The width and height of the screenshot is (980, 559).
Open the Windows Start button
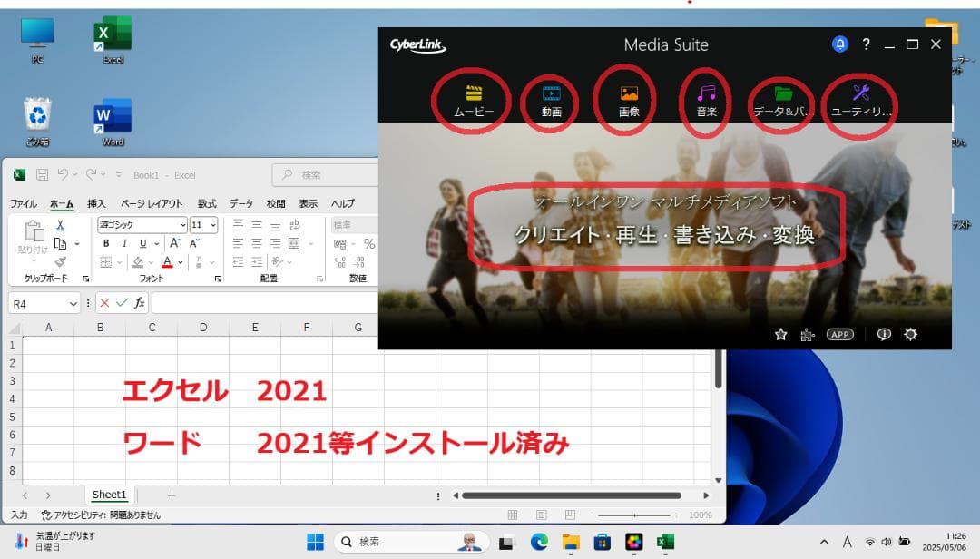click(x=316, y=542)
